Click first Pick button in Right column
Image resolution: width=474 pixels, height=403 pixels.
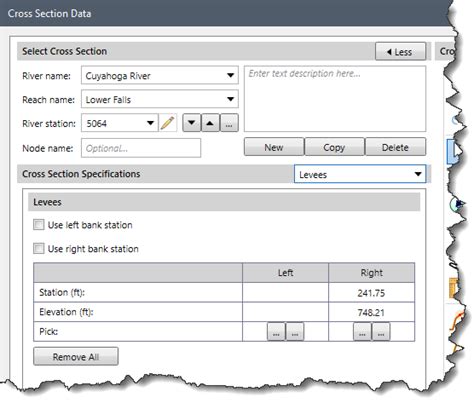tap(362, 332)
